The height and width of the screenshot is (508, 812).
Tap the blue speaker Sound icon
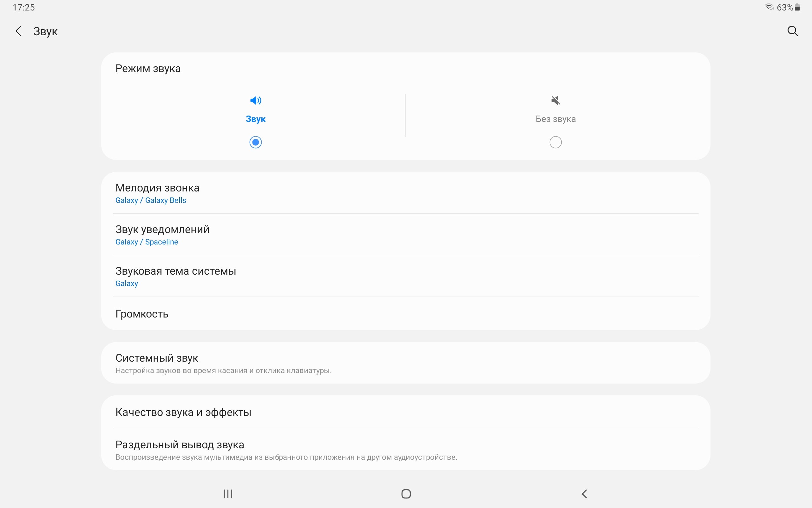pyautogui.click(x=256, y=100)
